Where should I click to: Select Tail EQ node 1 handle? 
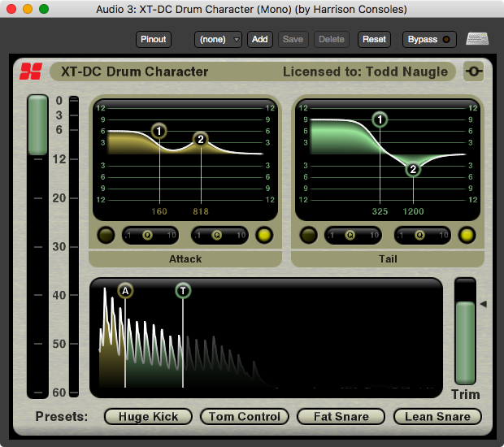tap(380, 119)
